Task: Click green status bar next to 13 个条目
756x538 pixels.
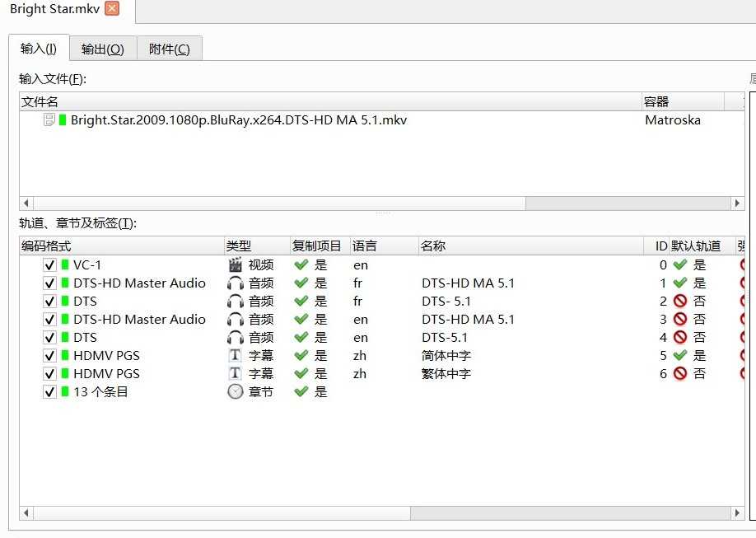Action: click(65, 392)
